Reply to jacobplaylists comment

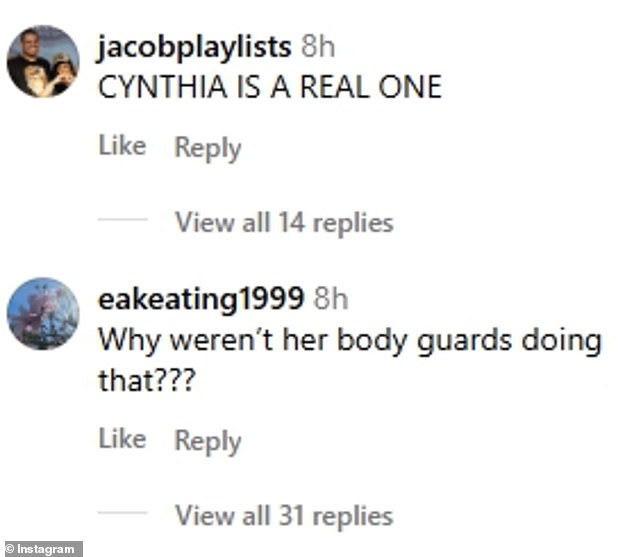(x=208, y=148)
